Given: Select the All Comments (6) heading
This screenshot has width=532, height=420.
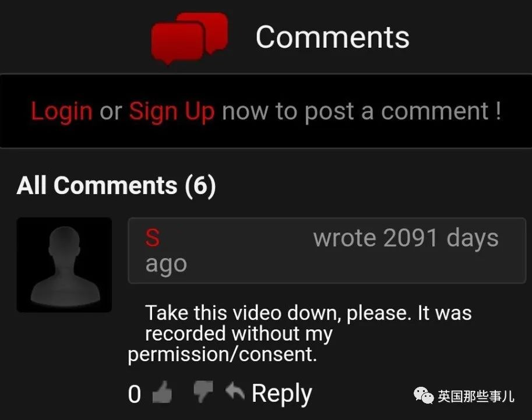Looking at the screenshot, I should coord(116,186).
